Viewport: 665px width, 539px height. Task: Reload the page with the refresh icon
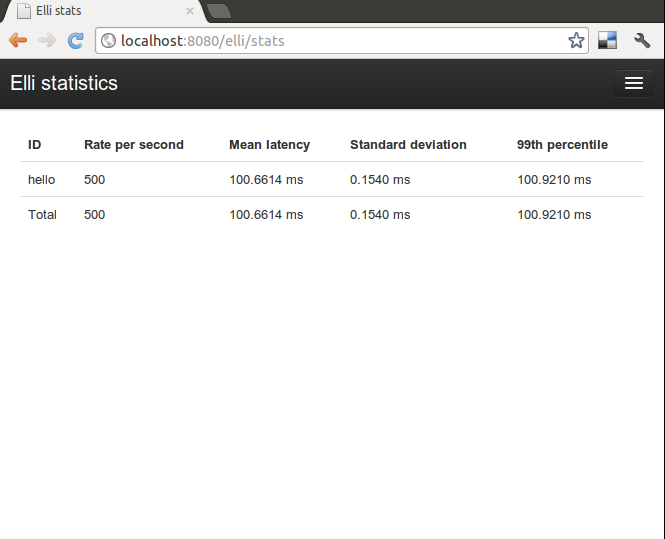pyautogui.click(x=75, y=41)
